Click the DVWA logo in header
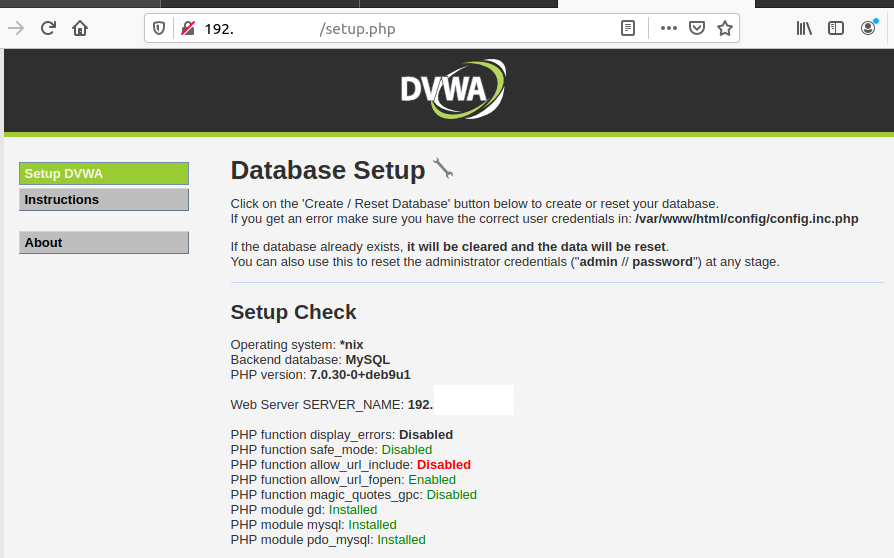The height and width of the screenshot is (558, 894). (453, 89)
